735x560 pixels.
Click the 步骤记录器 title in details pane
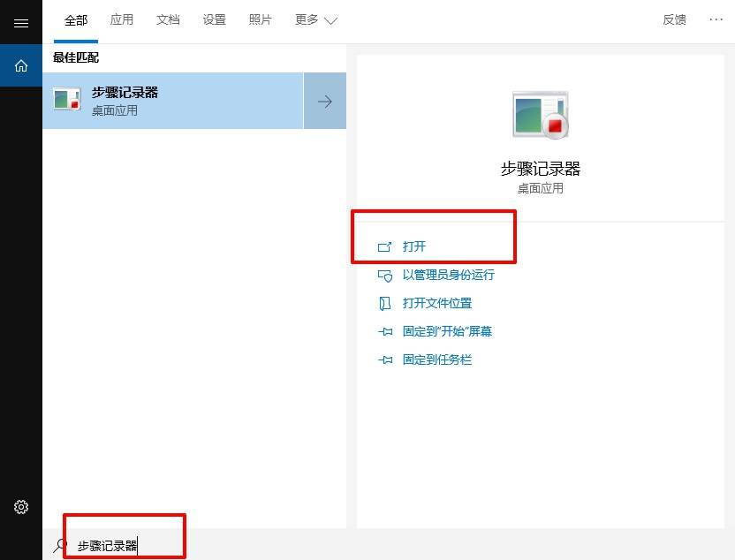click(541, 169)
